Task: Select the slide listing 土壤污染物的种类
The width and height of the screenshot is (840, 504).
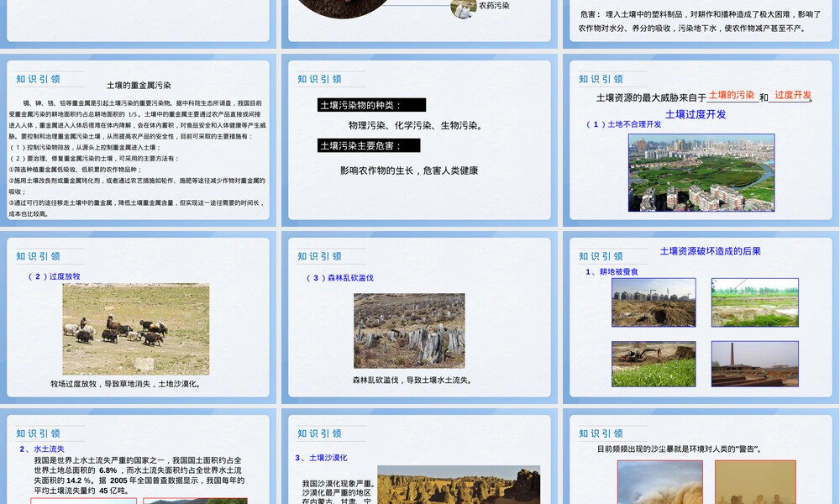Action: 419,139
